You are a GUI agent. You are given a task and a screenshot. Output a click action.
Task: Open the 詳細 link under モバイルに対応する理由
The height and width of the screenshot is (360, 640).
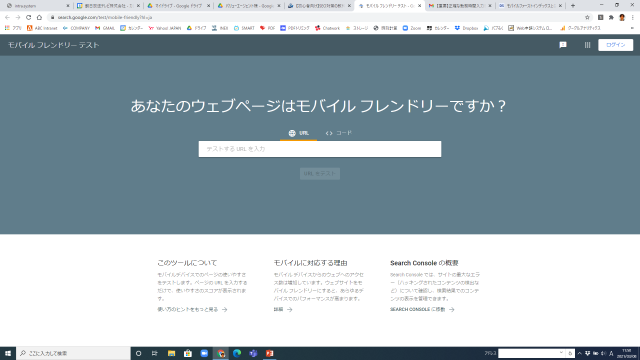[283, 309]
